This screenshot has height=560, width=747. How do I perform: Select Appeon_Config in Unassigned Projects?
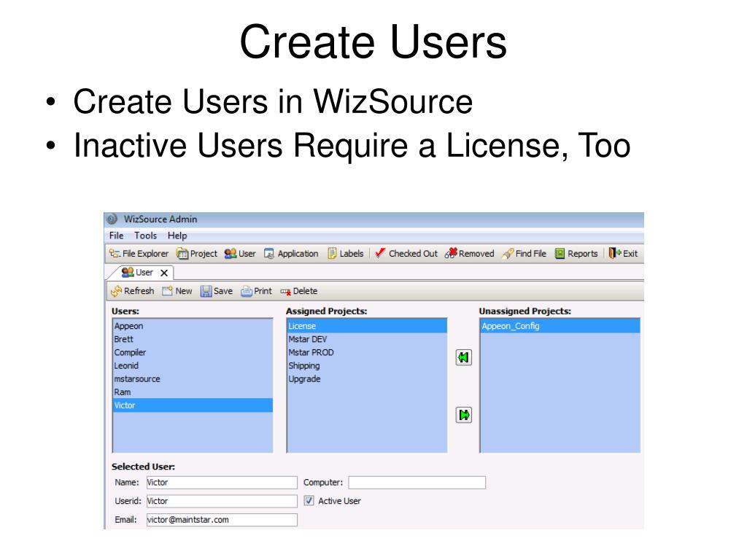pyautogui.click(x=560, y=326)
